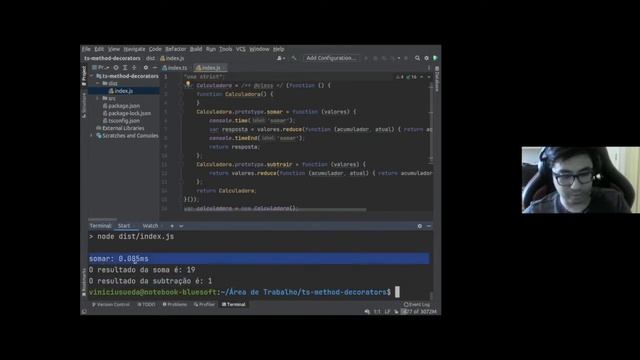Expand Scratches and Consoles
Image resolution: width=640 pixels, height=360 pixels.
tap(92, 136)
